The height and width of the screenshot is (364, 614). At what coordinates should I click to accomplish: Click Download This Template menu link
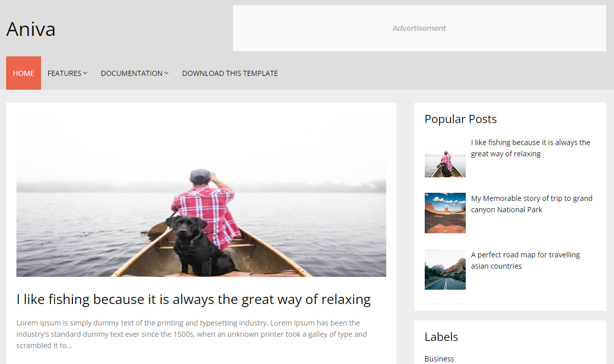pyautogui.click(x=230, y=73)
